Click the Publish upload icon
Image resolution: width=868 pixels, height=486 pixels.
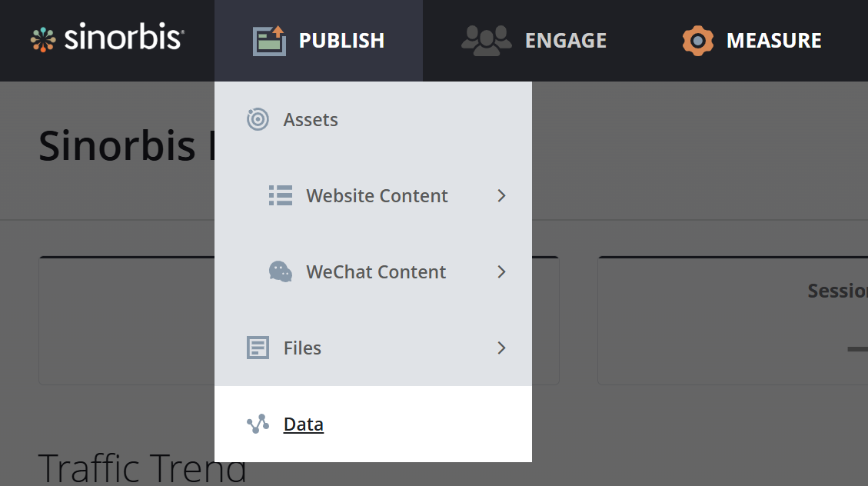click(x=269, y=41)
